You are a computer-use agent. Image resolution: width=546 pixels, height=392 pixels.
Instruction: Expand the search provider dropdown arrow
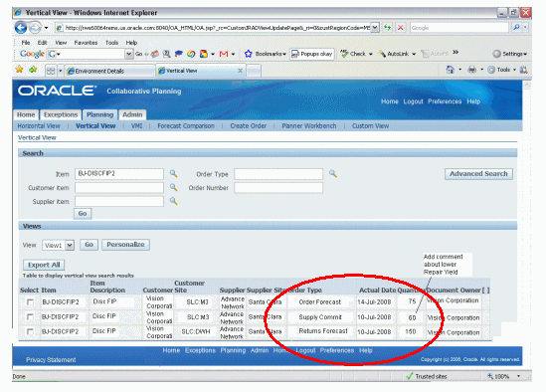525,28
